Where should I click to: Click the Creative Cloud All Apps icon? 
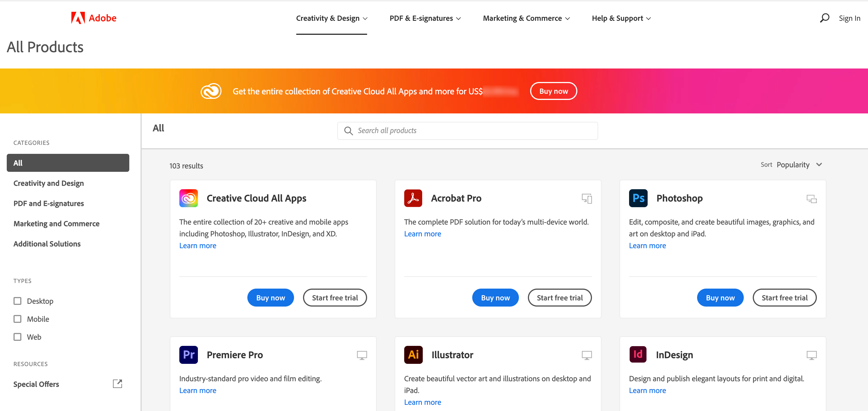(189, 197)
